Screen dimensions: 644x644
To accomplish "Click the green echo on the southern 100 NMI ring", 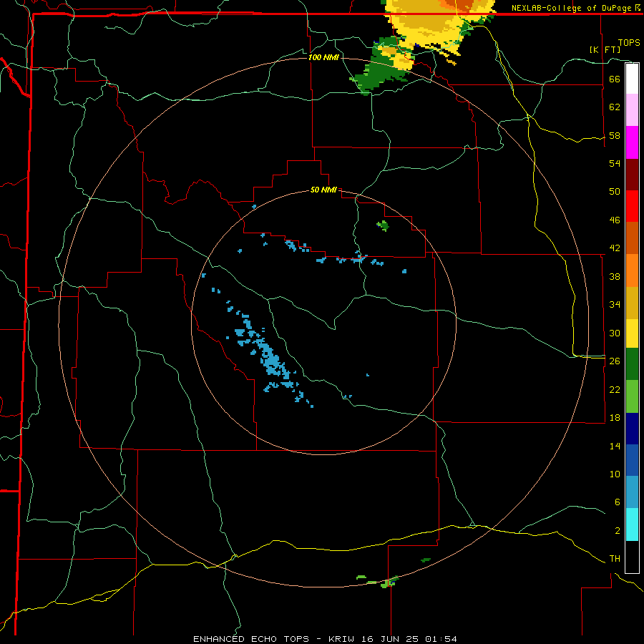I will (389, 582).
